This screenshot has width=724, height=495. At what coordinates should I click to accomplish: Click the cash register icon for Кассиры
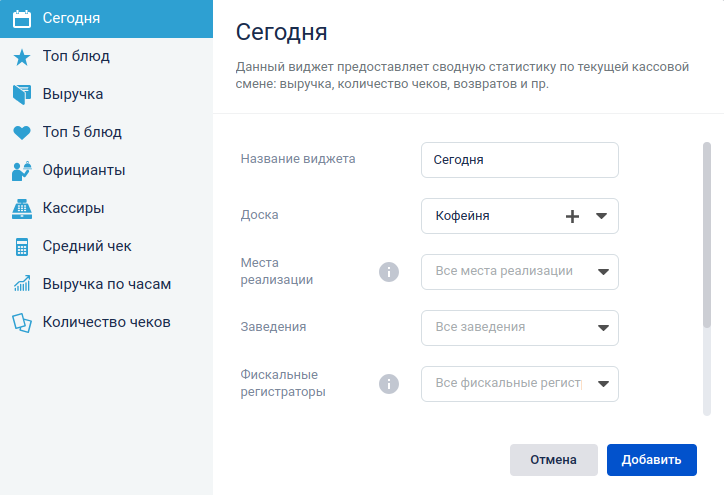pos(22,209)
